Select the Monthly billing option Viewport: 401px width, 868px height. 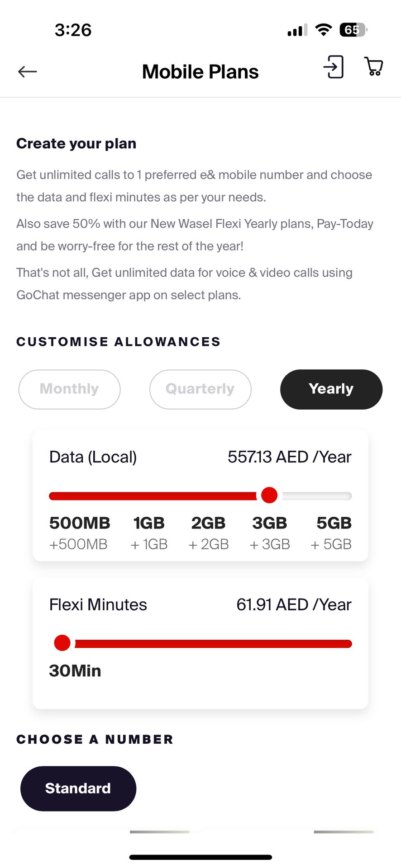pyautogui.click(x=69, y=389)
